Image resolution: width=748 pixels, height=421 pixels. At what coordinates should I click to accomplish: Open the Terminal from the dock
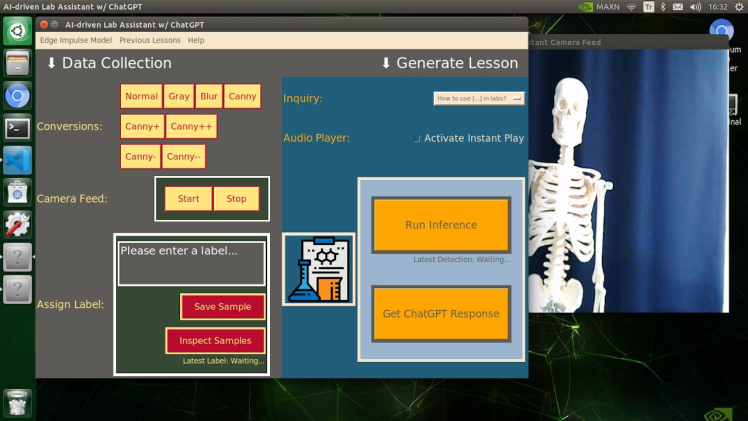point(17,128)
